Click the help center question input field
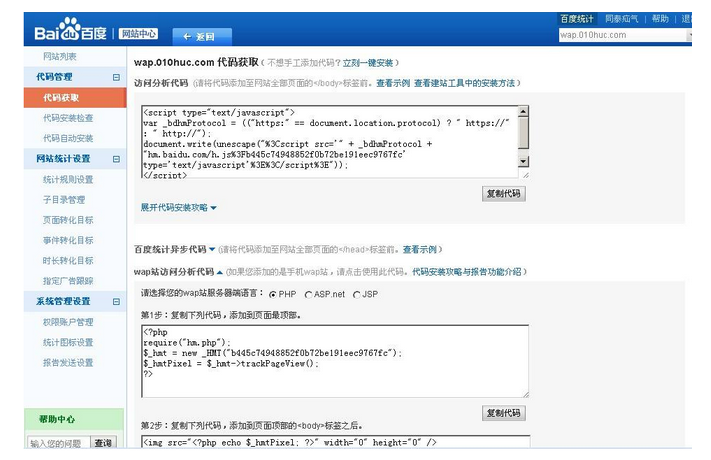This screenshot has height=460, width=711. pyautogui.click(x=58, y=443)
